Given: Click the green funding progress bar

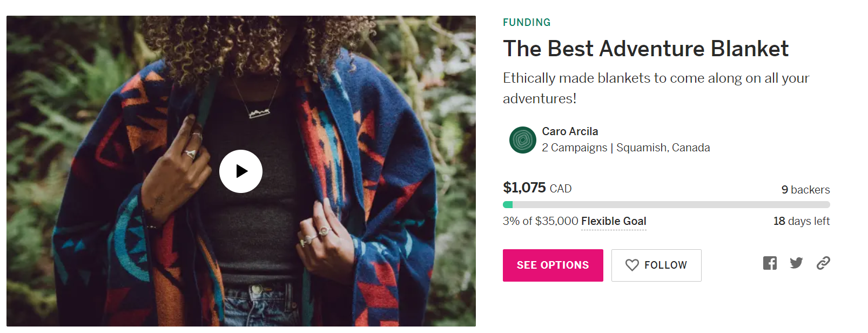Looking at the screenshot, I should [666, 205].
